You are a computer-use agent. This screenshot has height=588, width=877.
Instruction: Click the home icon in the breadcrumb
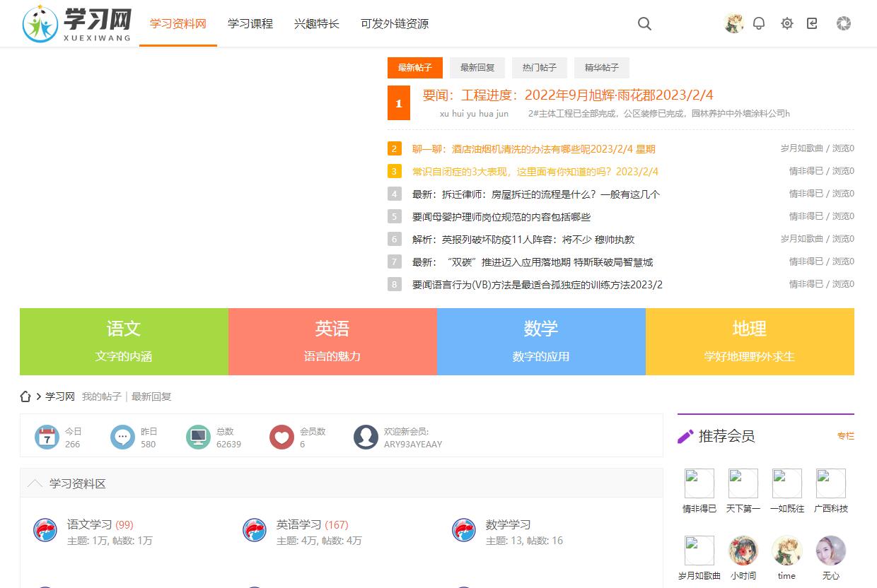25,396
